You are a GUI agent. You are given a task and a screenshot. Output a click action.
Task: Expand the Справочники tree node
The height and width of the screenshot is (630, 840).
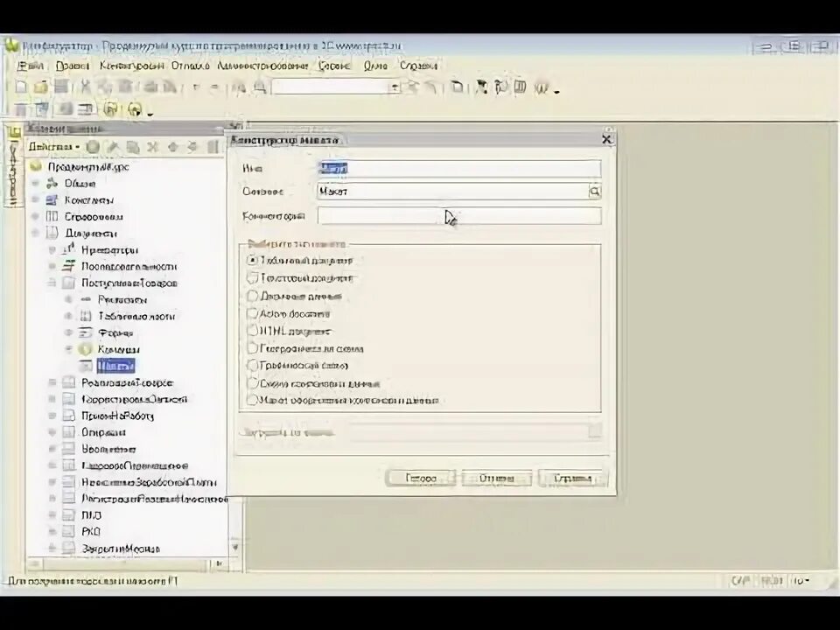[35, 216]
